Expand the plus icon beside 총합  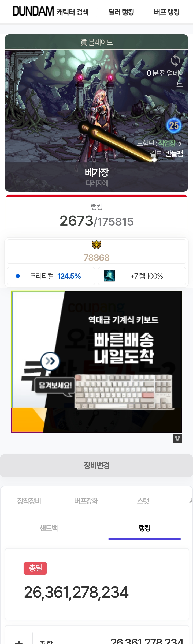point(19,641)
